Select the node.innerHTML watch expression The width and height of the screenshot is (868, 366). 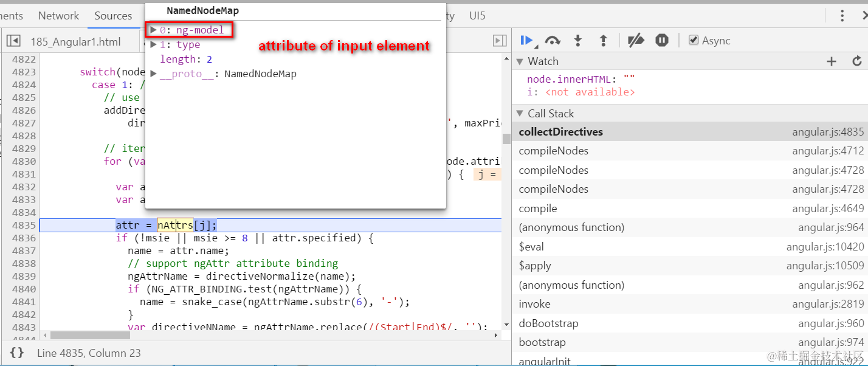click(x=581, y=79)
